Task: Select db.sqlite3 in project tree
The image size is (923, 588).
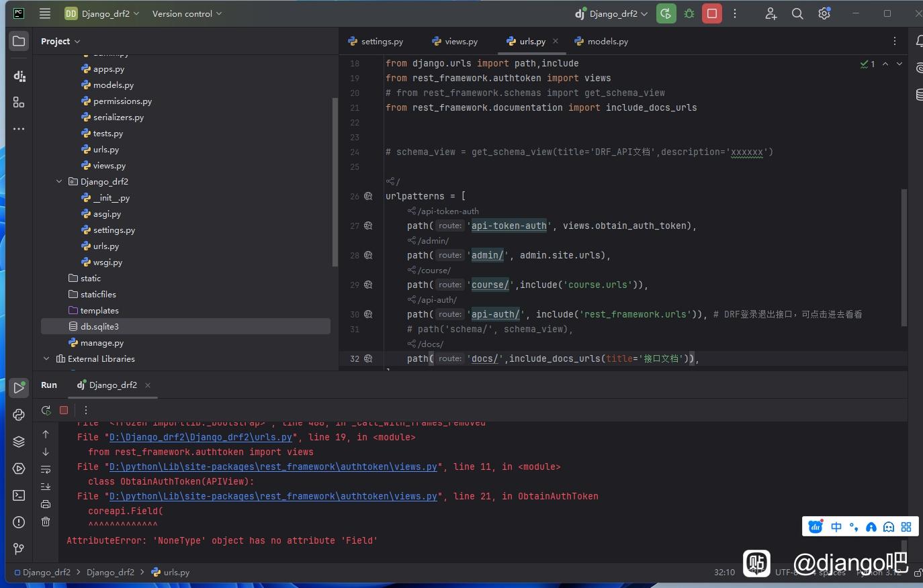Action: point(185,326)
